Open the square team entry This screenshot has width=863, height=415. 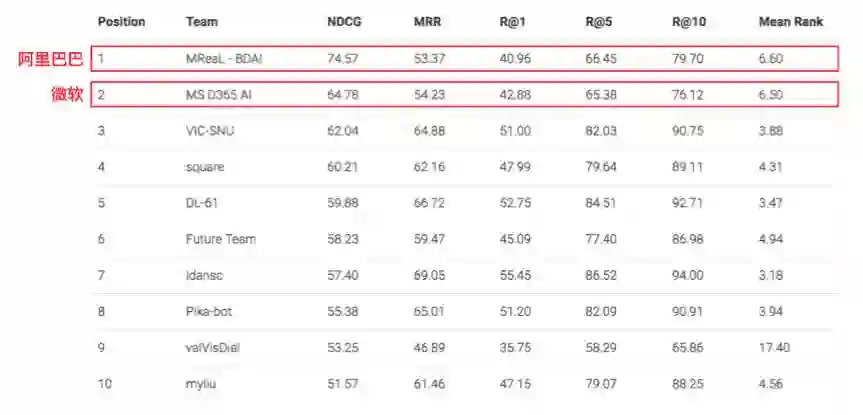point(205,167)
